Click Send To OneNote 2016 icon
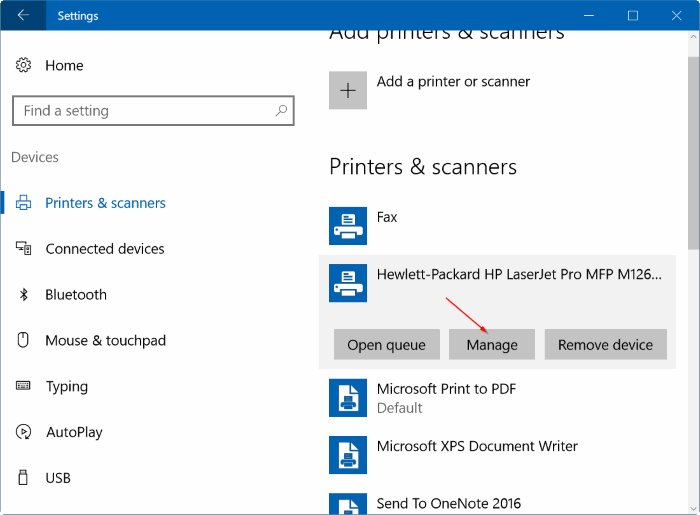This screenshot has height=515, width=700. point(348,504)
